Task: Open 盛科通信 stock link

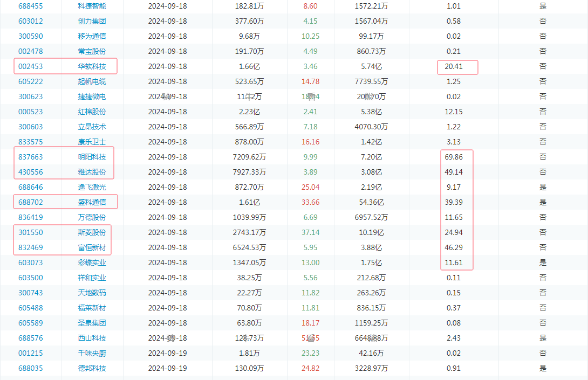Action: [92, 202]
